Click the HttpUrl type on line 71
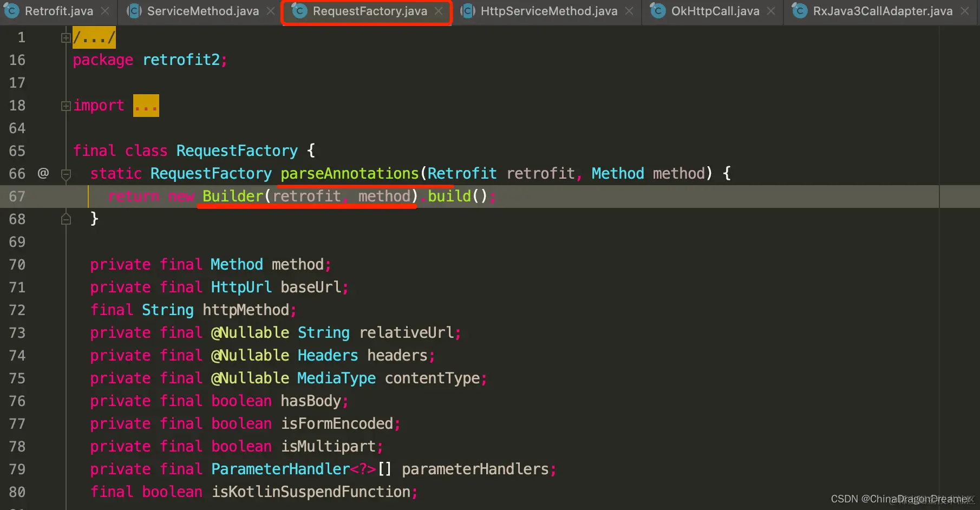The width and height of the screenshot is (980, 510). (x=241, y=287)
